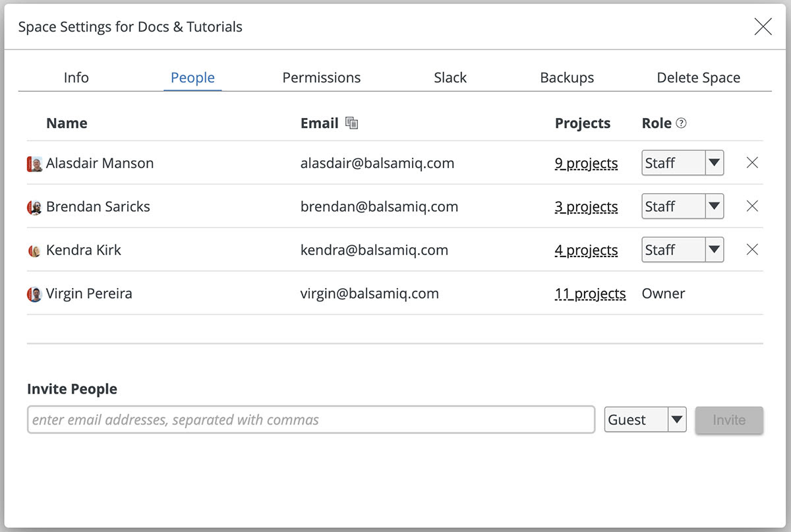791x532 pixels.
Task: Click the Role help question mark icon
Action: [x=682, y=123]
